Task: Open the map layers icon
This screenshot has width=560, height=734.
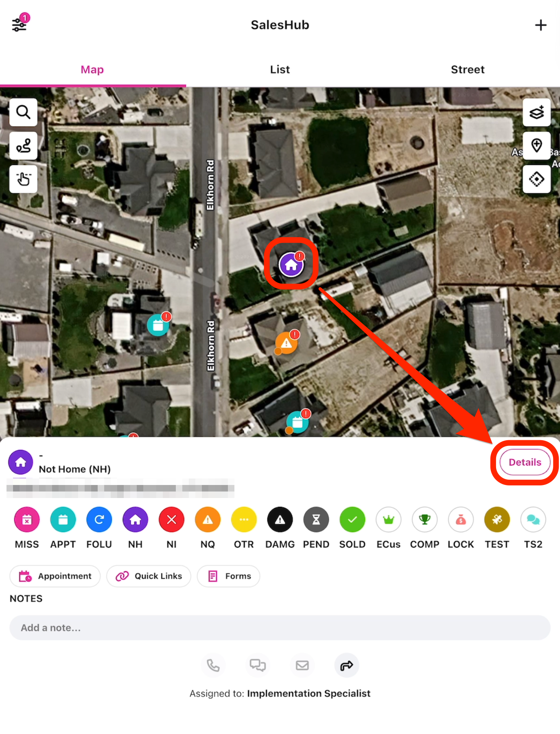Action: [x=536, y=112]
